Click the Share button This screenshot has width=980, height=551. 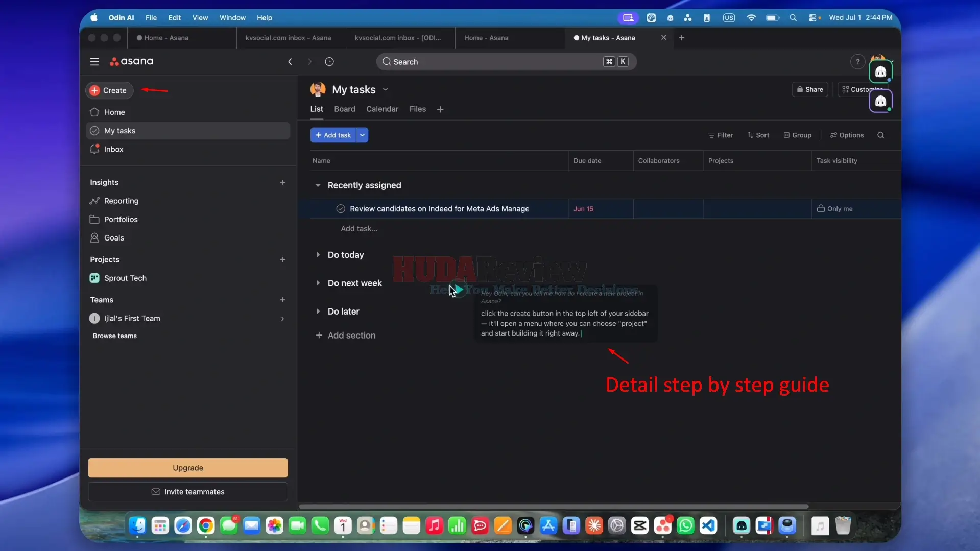[810, 89]
